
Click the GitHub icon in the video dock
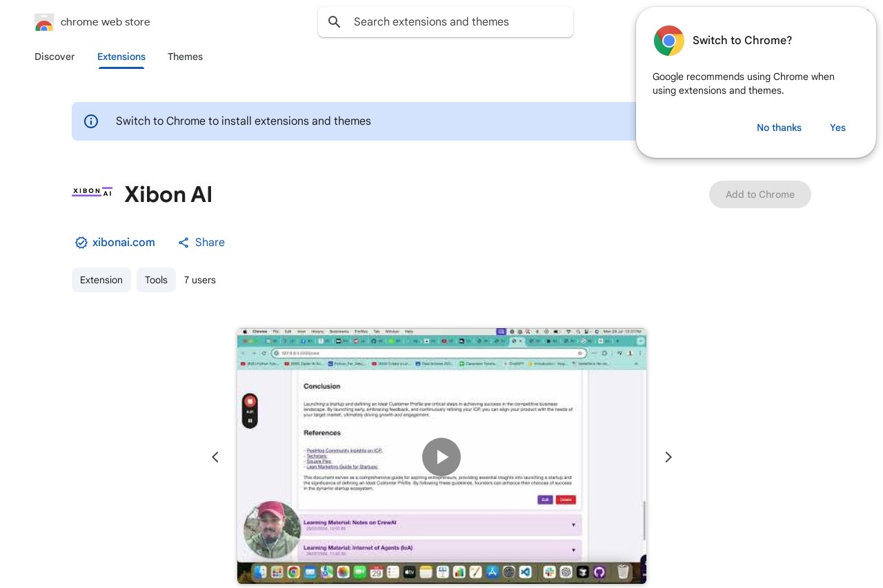(599, 572)
